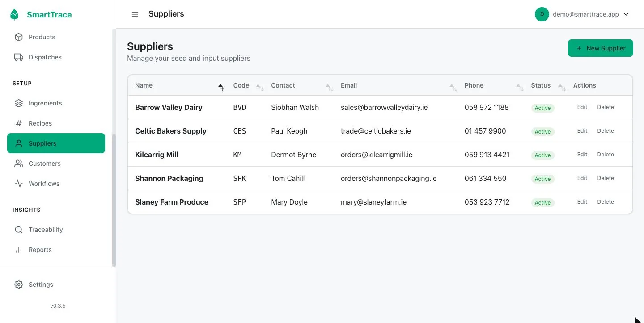The height and width of the screenshot is (323, 644).
Task: Click the Suppliers person icon
Action: [x=19, y=143]
